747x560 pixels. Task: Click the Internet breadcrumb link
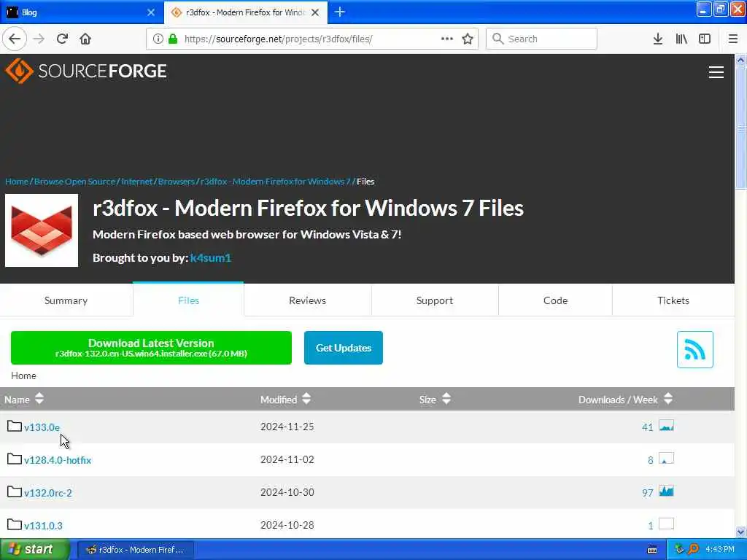pos(136,182)
